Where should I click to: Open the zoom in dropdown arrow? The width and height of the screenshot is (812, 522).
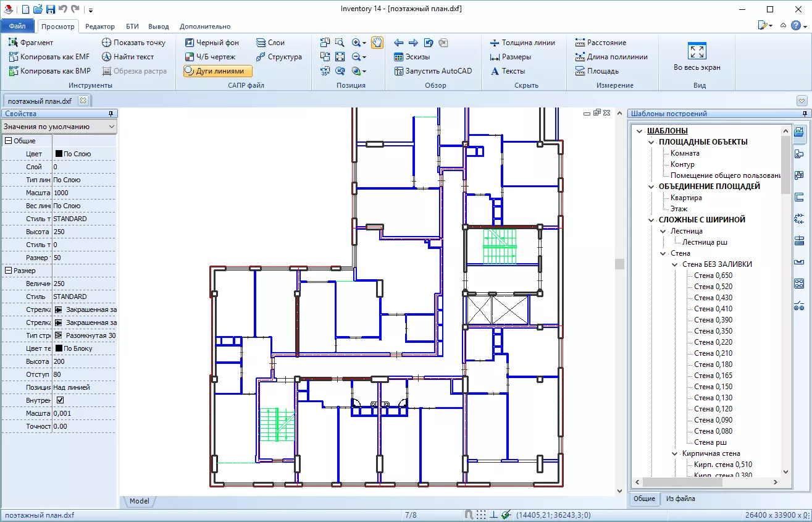click(x=364, y=43)
